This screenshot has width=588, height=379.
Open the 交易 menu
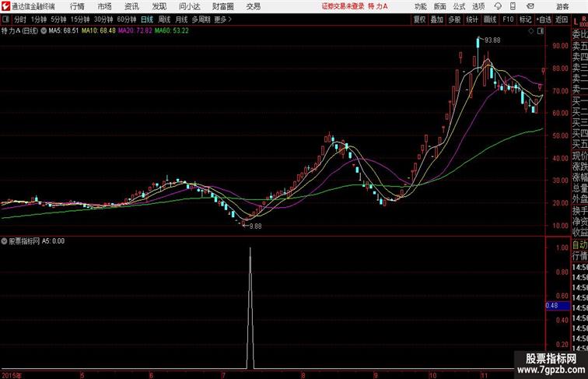[x=253, y=6]
